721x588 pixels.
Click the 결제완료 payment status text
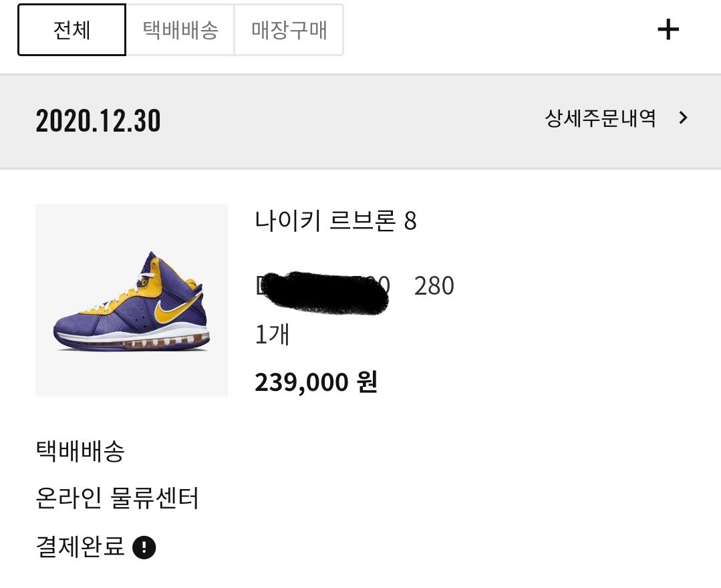(x=80, y=547)
